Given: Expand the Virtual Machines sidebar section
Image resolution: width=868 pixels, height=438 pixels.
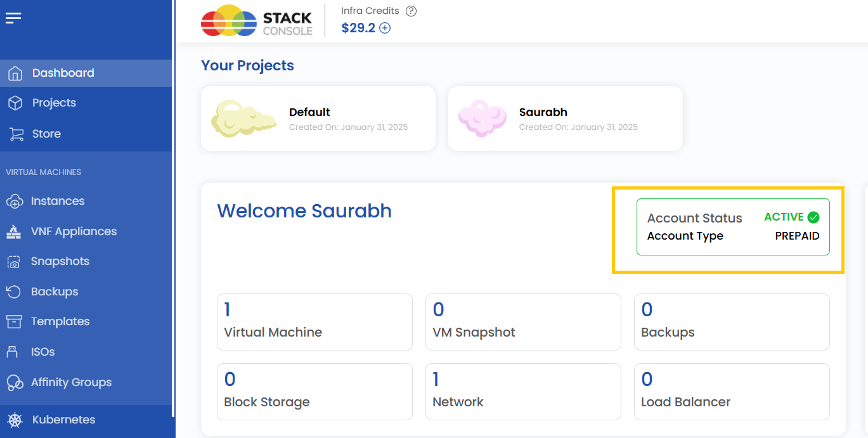Looking at the screenshot, I should (43, 172).
